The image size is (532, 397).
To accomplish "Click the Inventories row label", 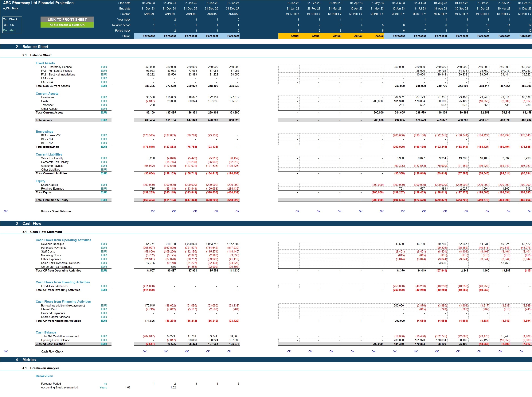I will click(x=48, y=98).
